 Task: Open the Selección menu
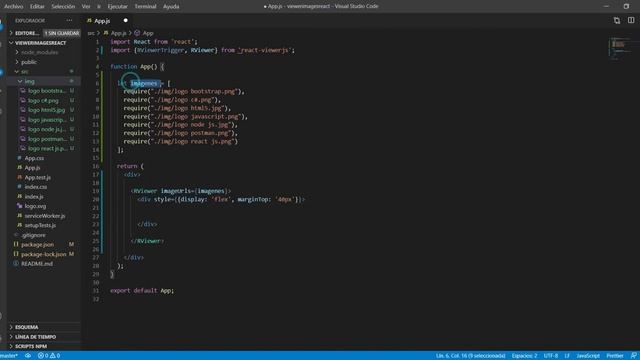pyautogui.click(x=63, y=7)
